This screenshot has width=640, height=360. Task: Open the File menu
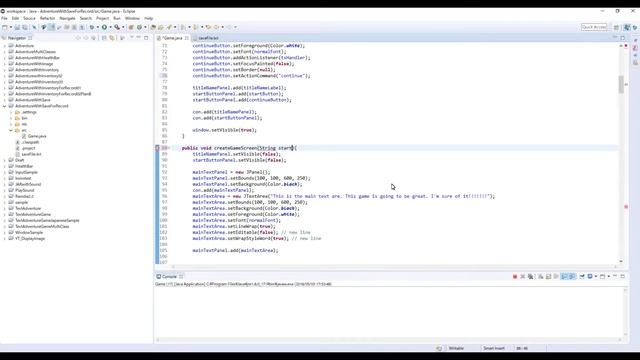(4, 18)
